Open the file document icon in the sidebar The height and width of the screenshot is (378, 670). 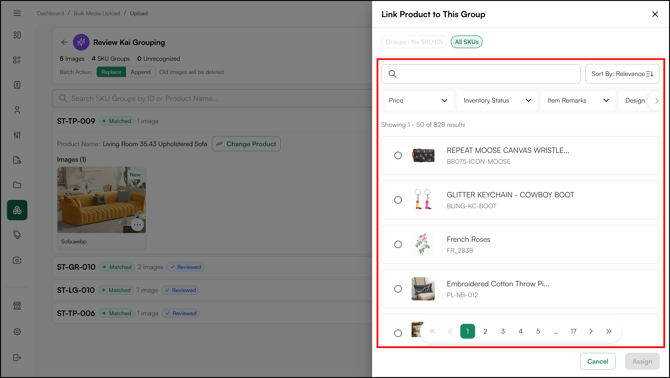tap(17, 160)
